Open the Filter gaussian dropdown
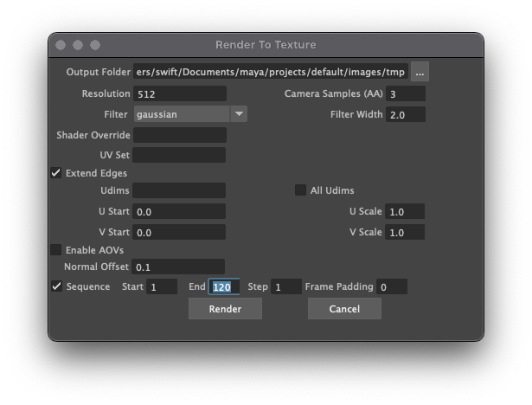The height and width of the screenshot is (405, 532). (x=190, y=114)
